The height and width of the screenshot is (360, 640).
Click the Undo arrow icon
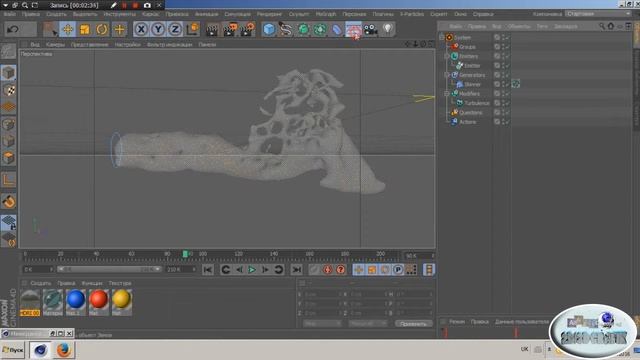[13, 29]
